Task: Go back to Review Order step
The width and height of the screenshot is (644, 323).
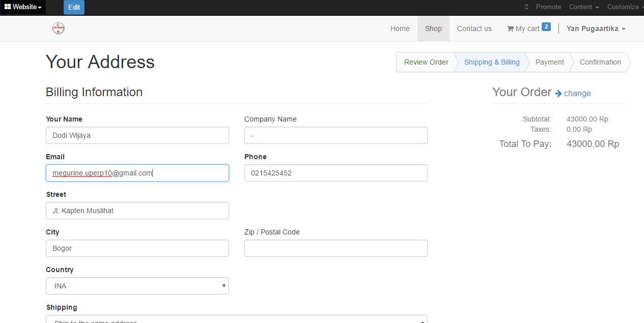Action: point(426,62)
